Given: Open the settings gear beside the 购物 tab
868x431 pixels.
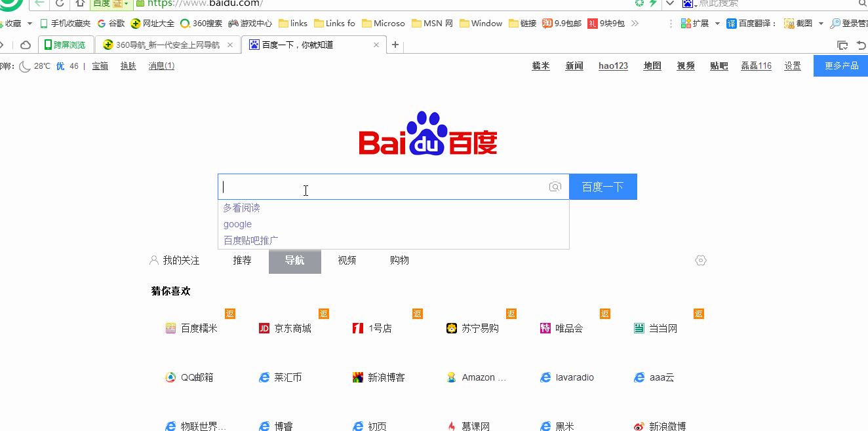Looking at the screenshot, I should 701,261.
